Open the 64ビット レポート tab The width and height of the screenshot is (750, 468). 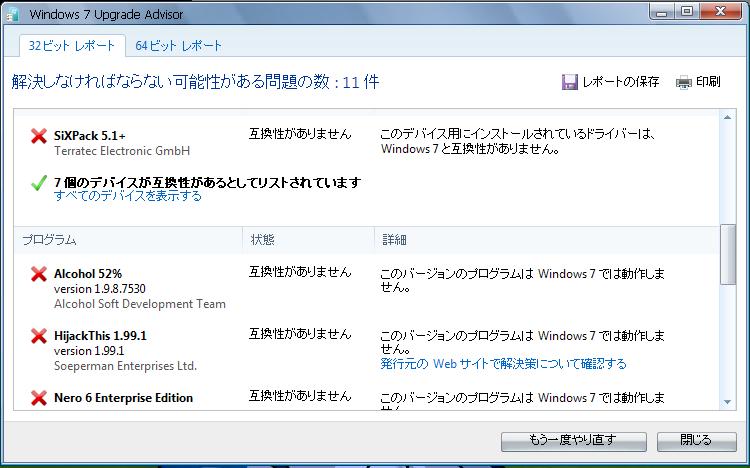[178, 46]
